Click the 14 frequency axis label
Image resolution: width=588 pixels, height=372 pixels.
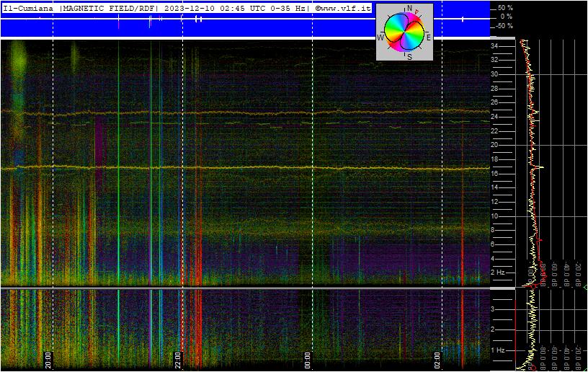[494, 187]
